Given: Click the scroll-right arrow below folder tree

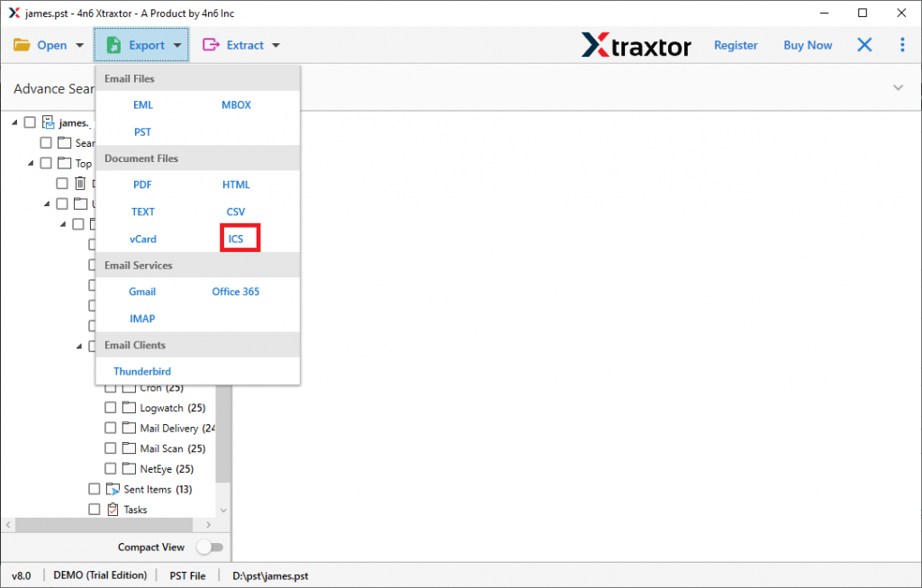Looking at the screenshot, I should 208,524.
